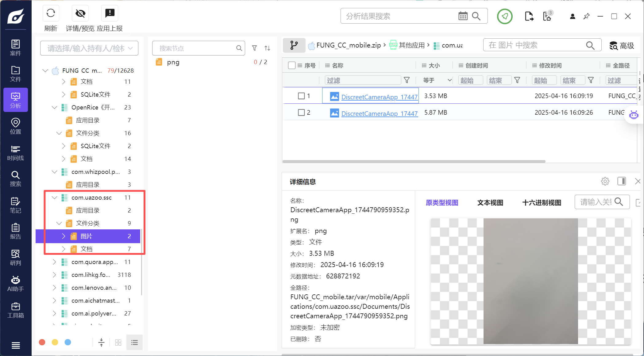Image resolution: width=644 pixels, height=356 pixels.
Task: Click the detail panel settings gear icon
Action: tap(605, 181)
